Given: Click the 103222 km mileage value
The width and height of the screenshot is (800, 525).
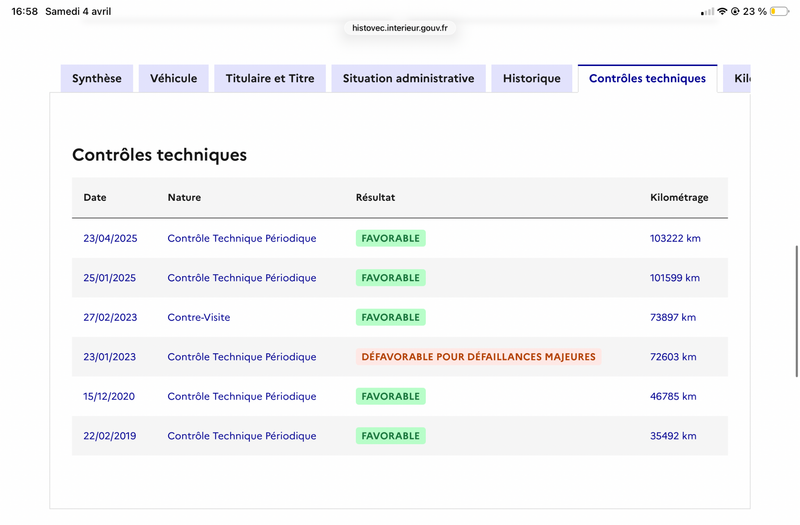Looking at the screenshot, I should (675, 238).
